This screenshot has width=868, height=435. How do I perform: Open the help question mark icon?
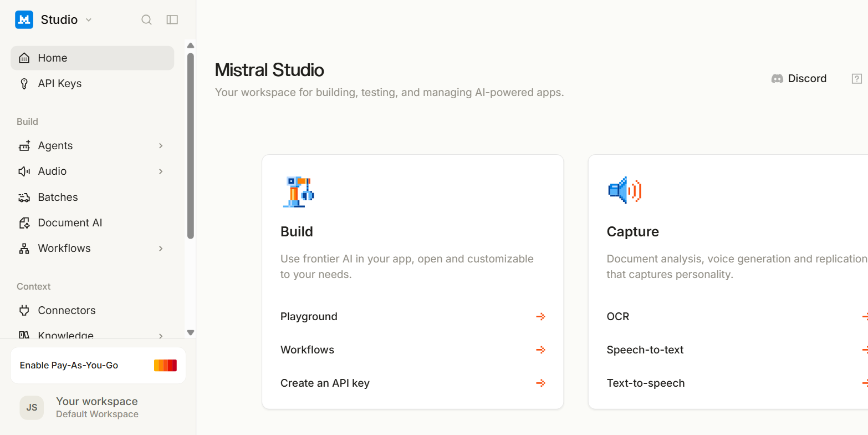(x=857, y=79)
